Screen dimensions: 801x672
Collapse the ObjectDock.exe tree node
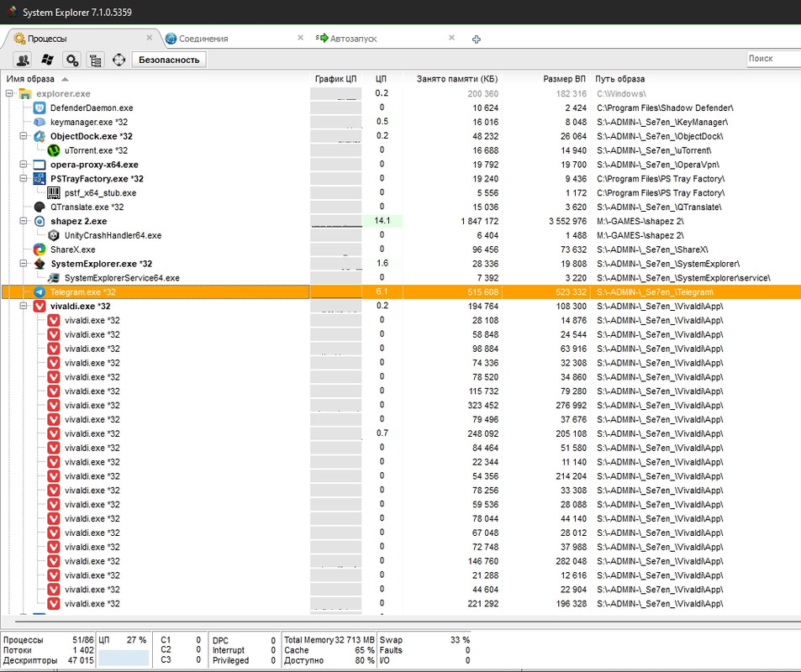[24, 136]
